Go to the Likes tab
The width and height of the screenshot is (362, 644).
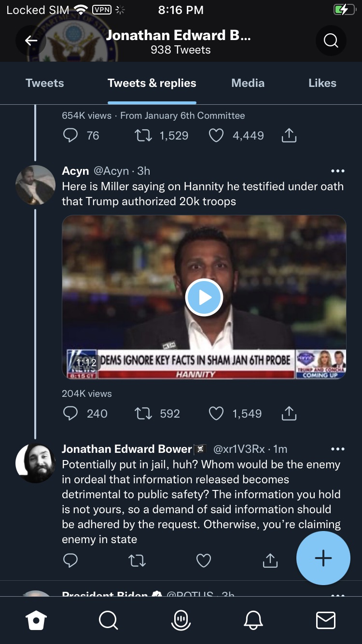tap(322, 83)
